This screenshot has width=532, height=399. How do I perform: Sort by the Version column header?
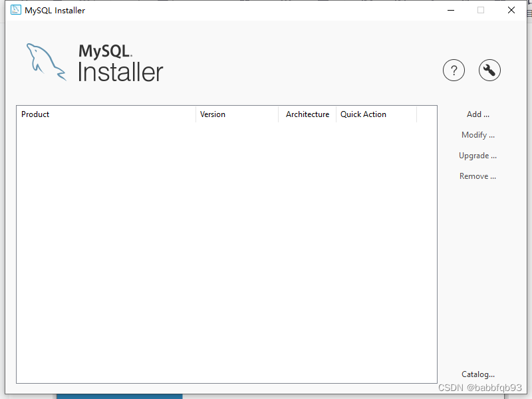237,114
